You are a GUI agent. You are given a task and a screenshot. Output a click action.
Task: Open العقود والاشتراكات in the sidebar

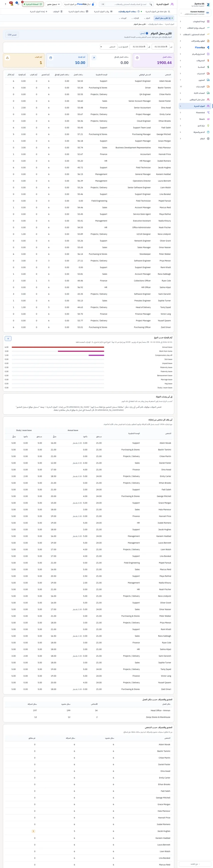point(195,41)
